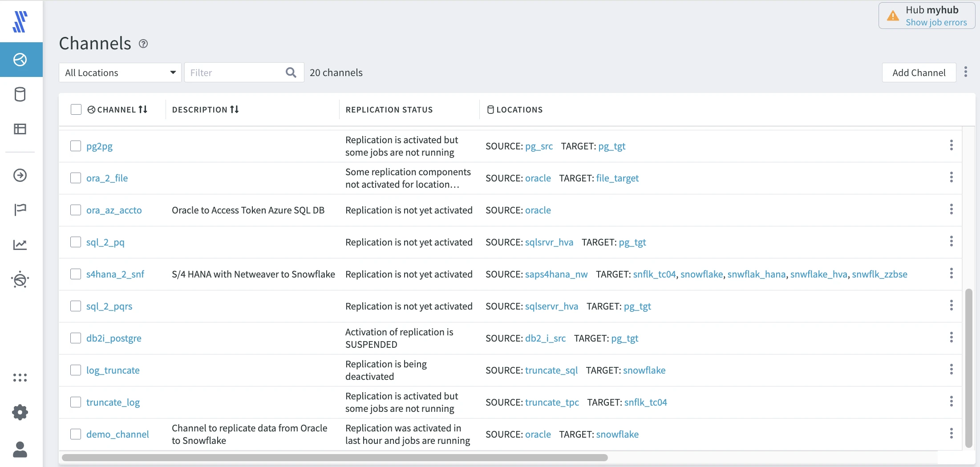Open more options next to Add Channel
Viewport: 980px width, 467px height.
point(965,72)
